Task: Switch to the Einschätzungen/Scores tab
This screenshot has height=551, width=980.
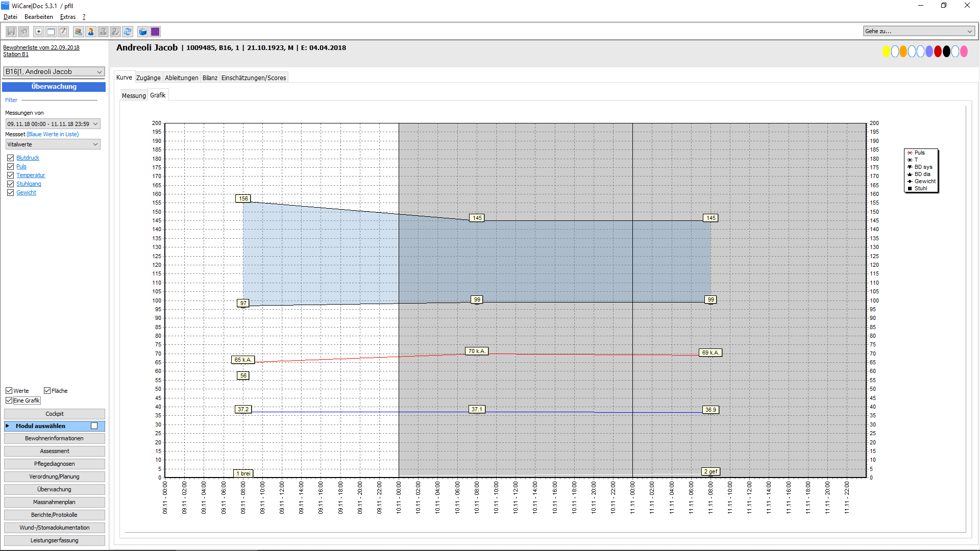Action: 254,78
